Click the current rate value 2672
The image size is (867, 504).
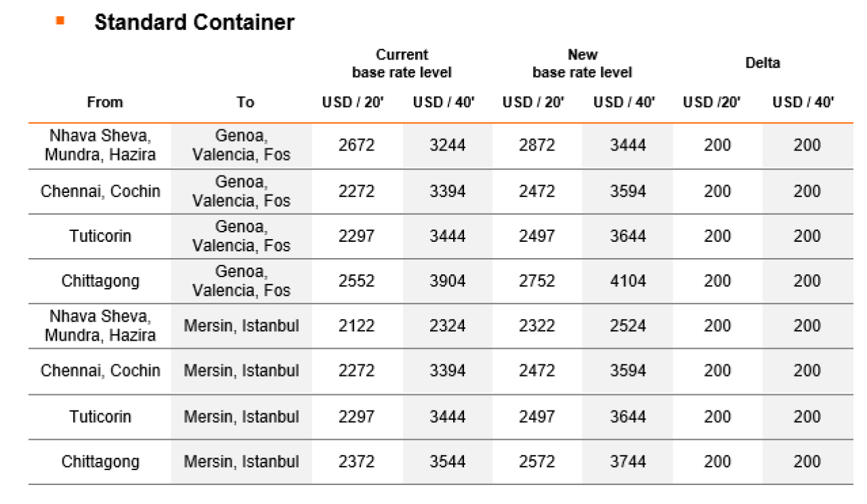point(356,146)
